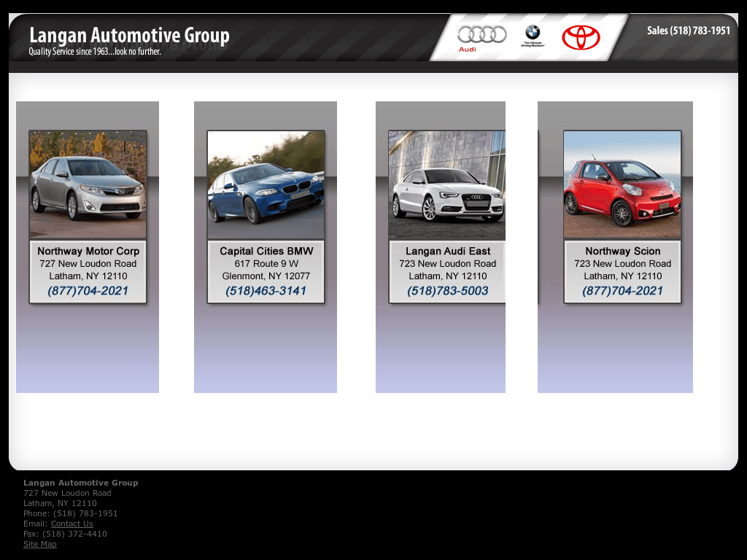Click address 617 Route 9 W

point(266,263)
